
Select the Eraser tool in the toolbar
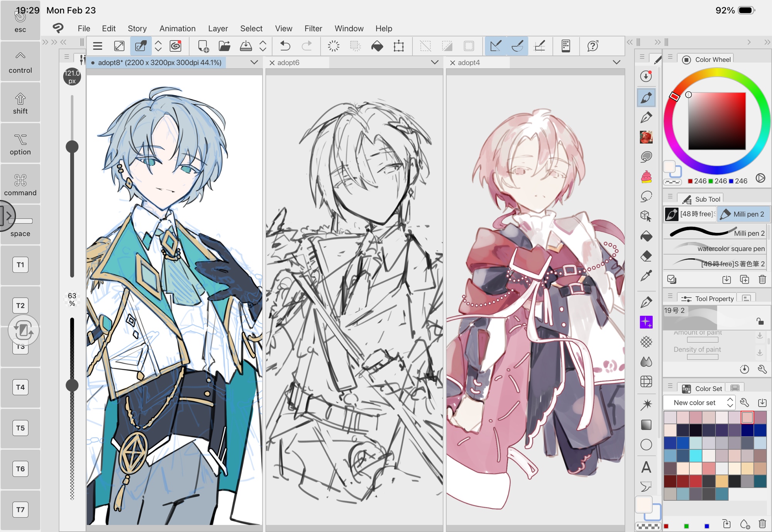(646, 256)
